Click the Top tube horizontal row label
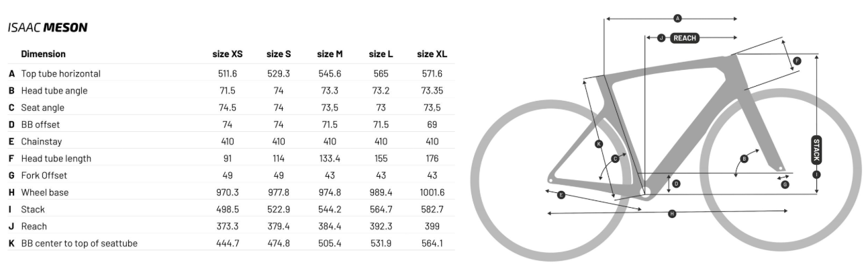This screenshot has height=275, width=868. coord(60,73)
